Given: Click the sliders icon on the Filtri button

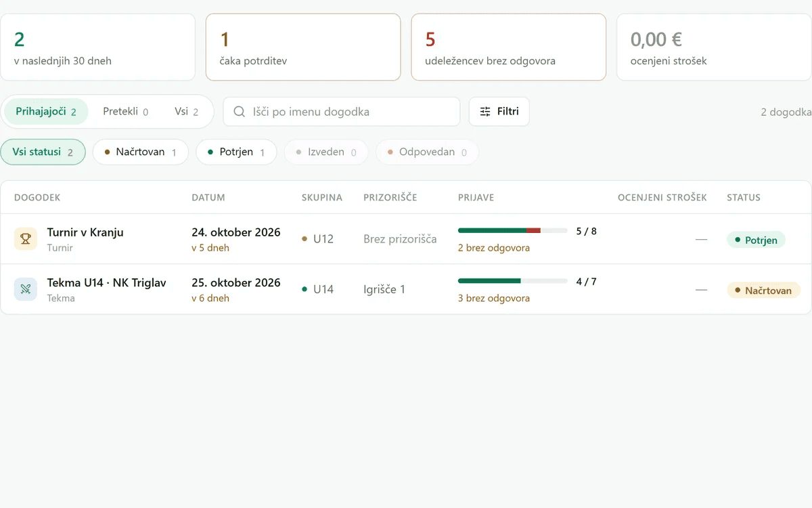Looking at the screenshot, I should pos(485,112).
